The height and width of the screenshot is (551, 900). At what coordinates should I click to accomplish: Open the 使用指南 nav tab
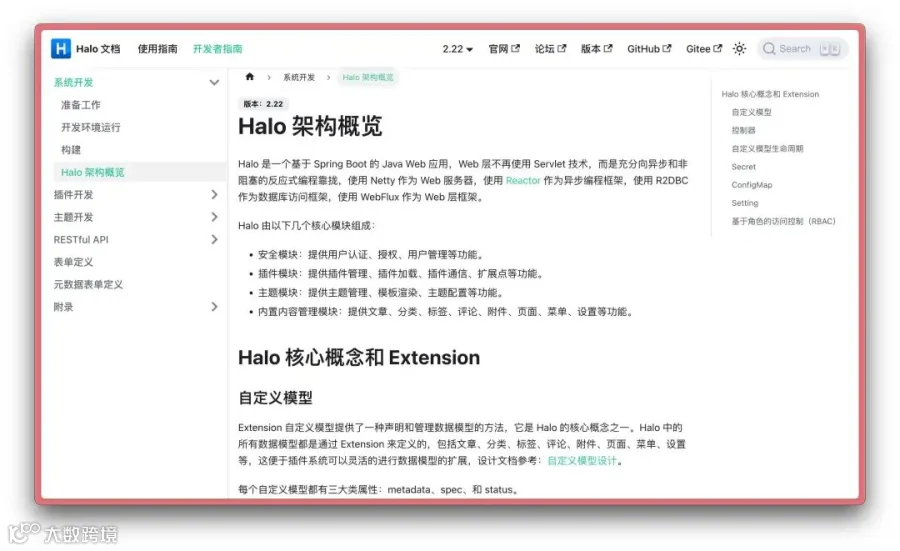157,49
